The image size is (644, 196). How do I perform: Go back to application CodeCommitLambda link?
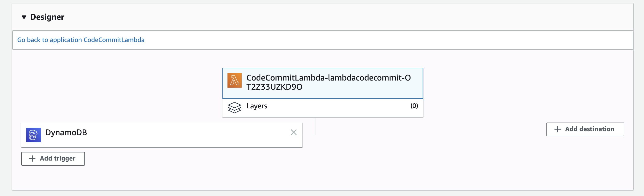pos(81,40)
